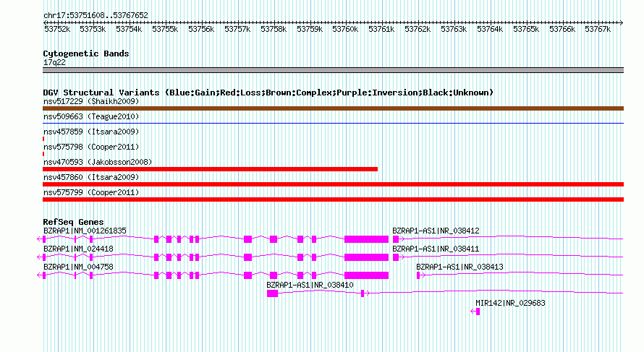Click the 53757k ruler tick label
This screenshot has width=644, height=352.
[237, 29]
